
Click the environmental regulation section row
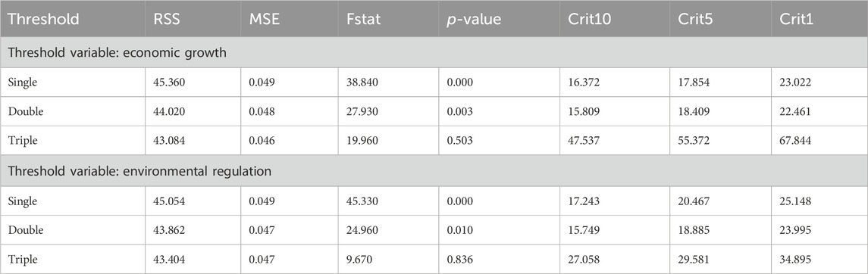[x=434, y=171]
